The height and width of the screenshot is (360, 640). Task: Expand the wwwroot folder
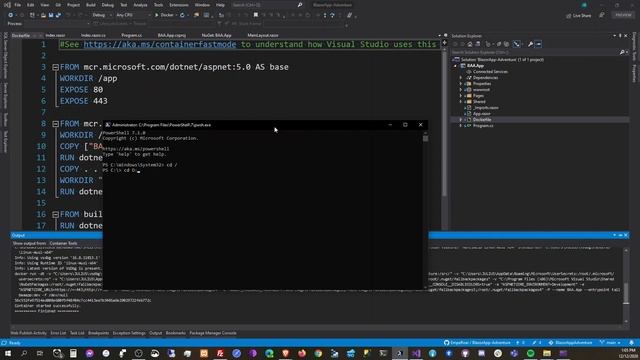(461, 90)
